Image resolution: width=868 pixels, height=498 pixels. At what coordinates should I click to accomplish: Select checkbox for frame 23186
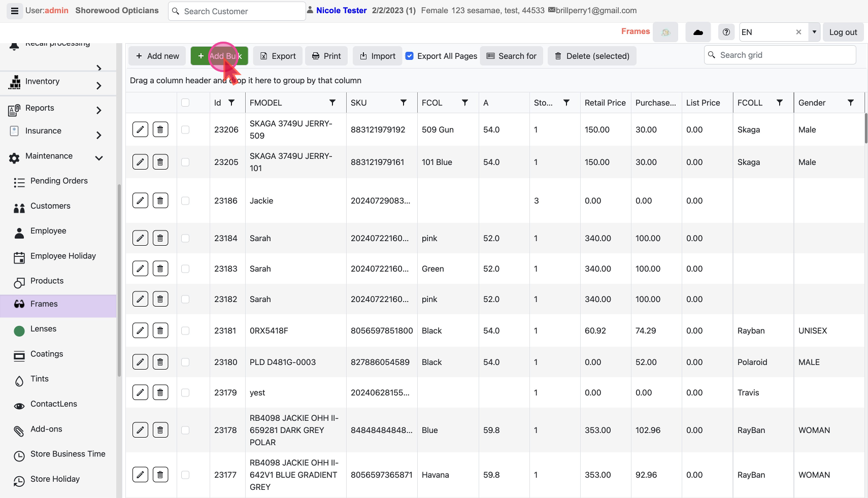click(x=185, y=201)
